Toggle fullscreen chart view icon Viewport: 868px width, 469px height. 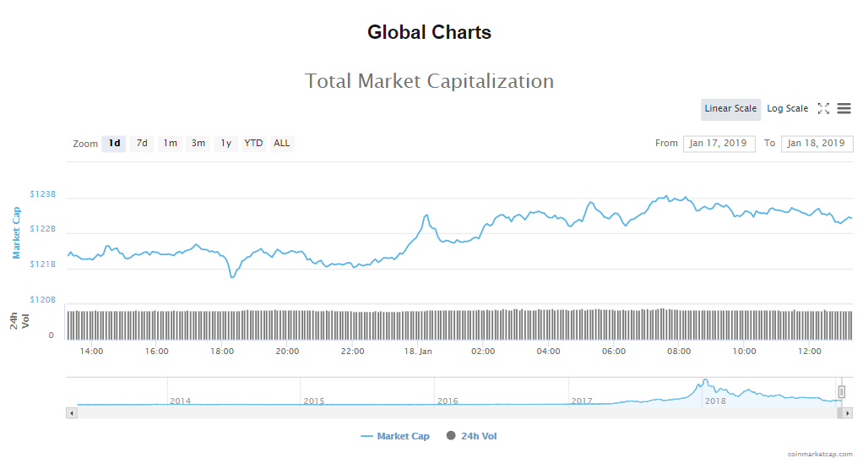(x=823, y=109)
